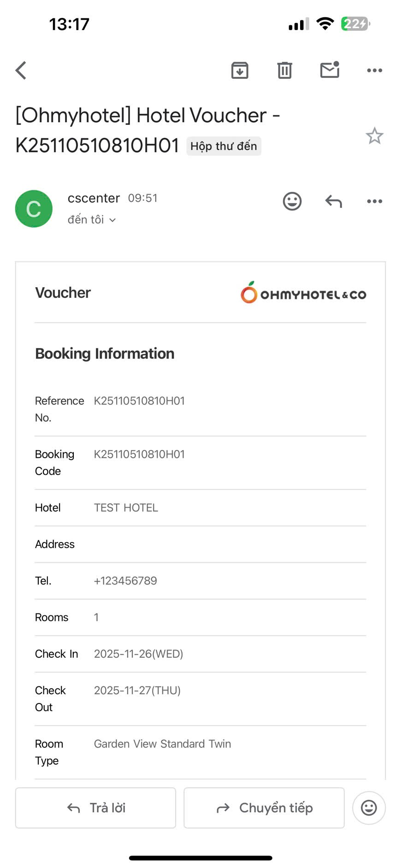
Task: Tap the hotel phone number +123456789
Action: click(x=125, y=581)
